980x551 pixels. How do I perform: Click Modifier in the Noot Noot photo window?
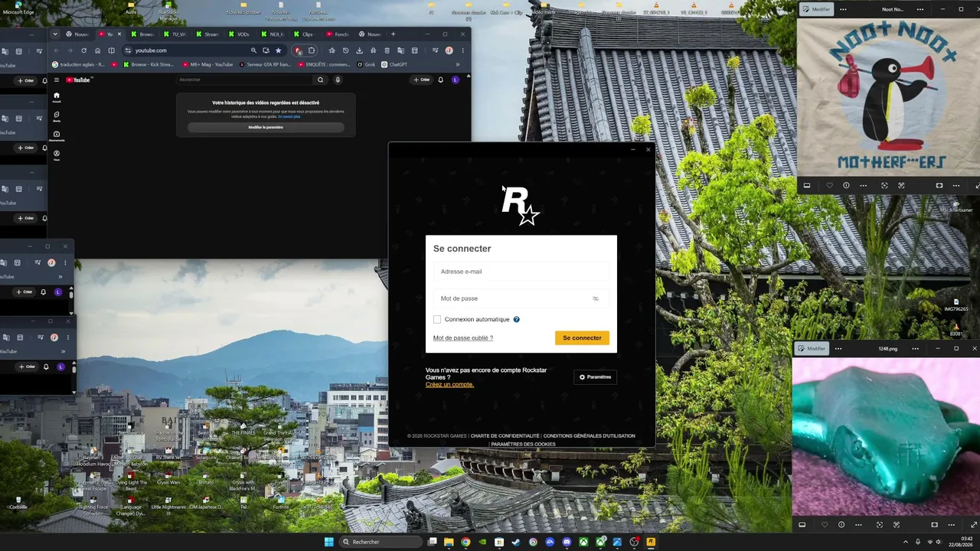[817, 9]
